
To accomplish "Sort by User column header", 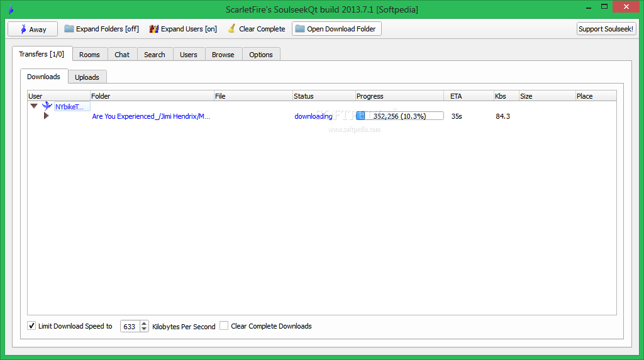I will click(58, 96).
